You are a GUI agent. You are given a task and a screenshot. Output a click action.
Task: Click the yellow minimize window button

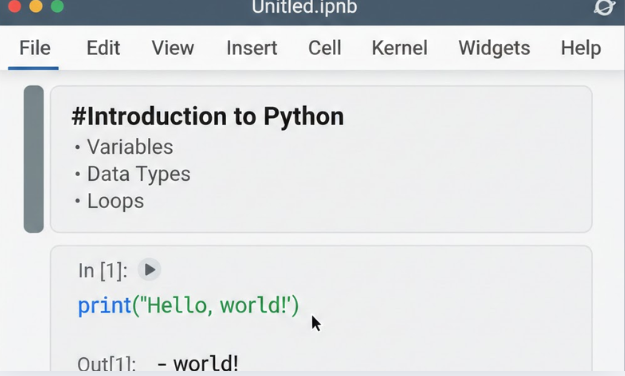[x=36, y=6]
